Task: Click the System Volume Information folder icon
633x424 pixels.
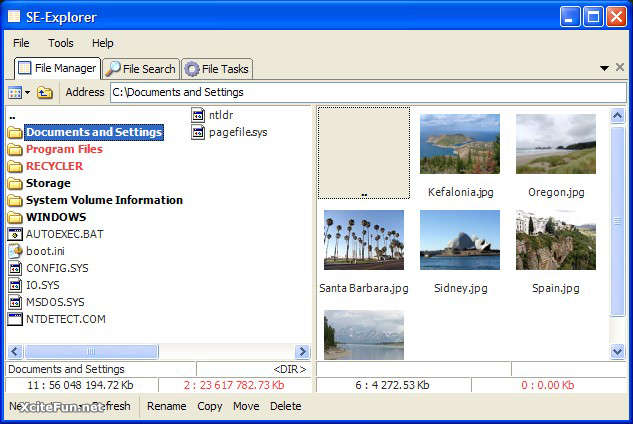Action: (x=15, y=200)
